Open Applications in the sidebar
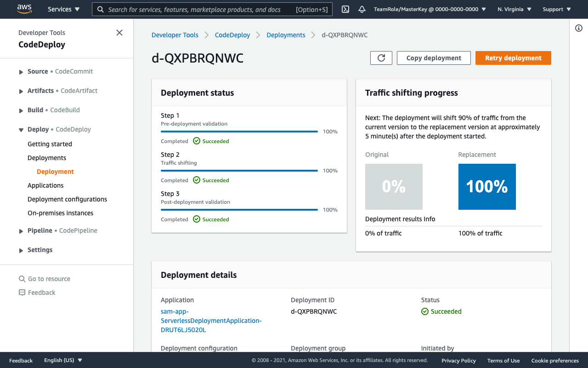This screenshot has width=588, height=368. (45, 185)
